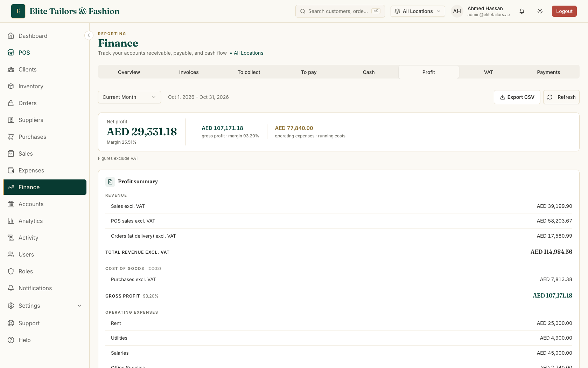The image size is (588, 368).
Task: Open Users in sidebar
Action: (45, 254)
